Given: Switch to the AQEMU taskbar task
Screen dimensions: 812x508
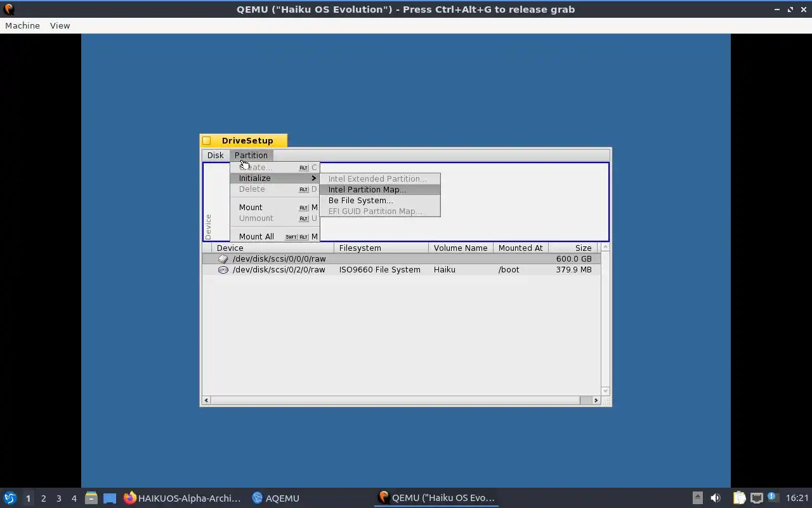Looking at the screenshot, I should tap(276, 498).
